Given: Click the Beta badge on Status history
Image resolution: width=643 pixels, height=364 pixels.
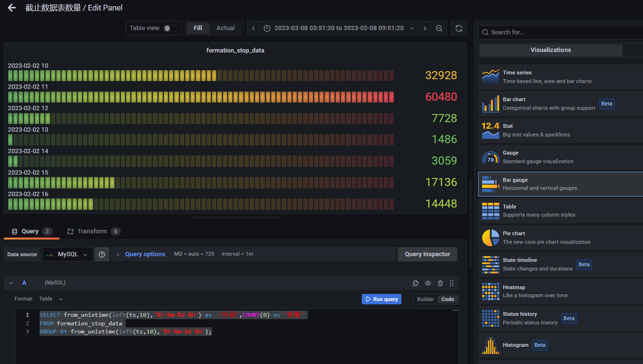Looking at the screenshot, I should coord(569,318).
